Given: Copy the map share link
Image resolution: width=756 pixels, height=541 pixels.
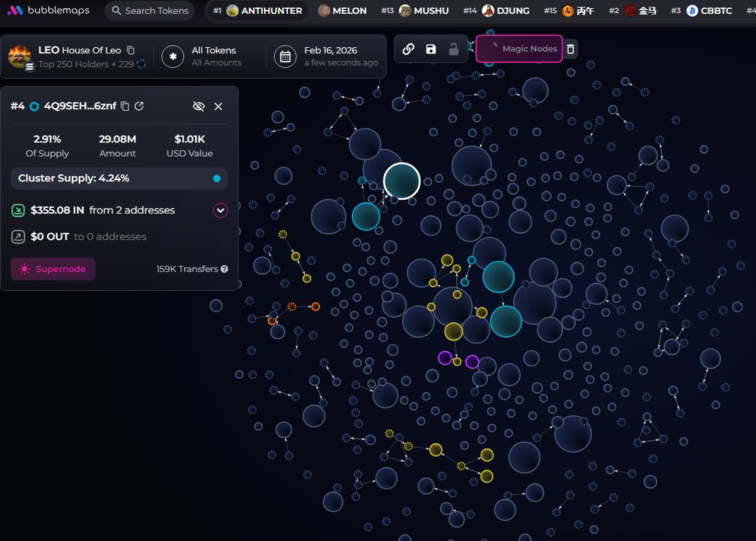Looking at the screenshot, I should click(408, 49).
